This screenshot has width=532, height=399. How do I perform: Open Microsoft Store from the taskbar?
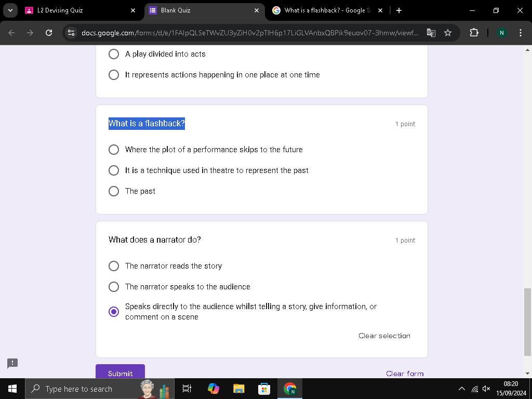coord(264,389)
